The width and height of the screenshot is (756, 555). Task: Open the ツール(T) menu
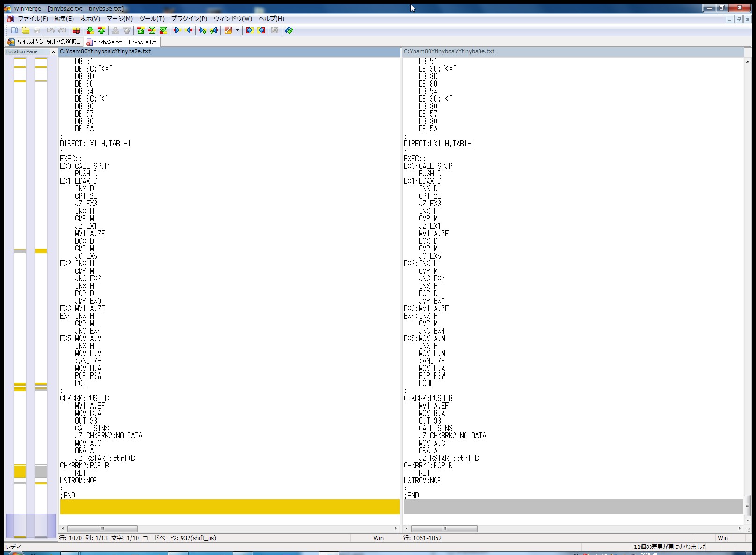pos(152,19)
